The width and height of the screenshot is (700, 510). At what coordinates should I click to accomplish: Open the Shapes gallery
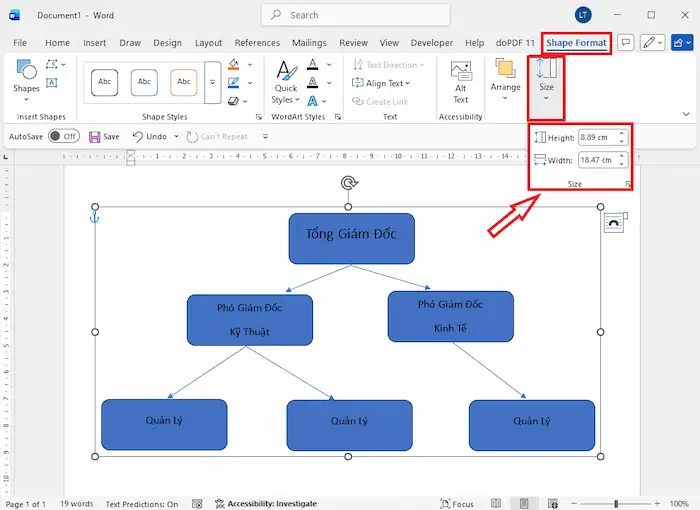click(x=26, y=76)
